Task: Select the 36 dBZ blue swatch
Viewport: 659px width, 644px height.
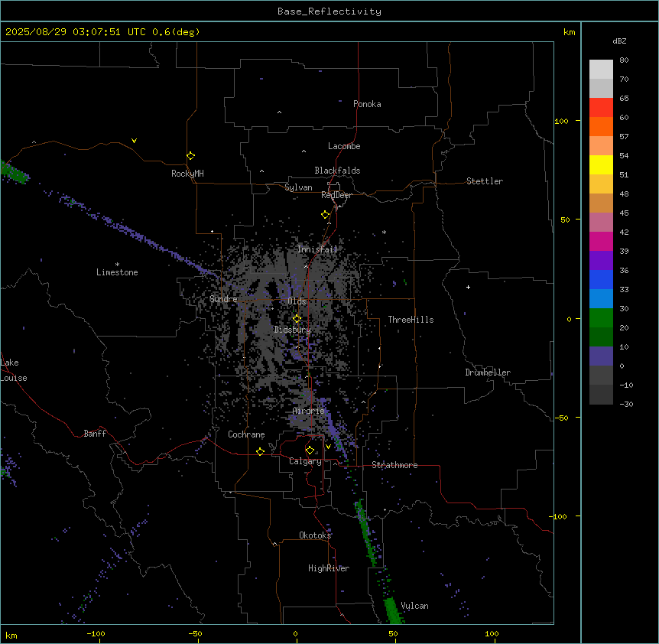Action: tap(601, 279)
